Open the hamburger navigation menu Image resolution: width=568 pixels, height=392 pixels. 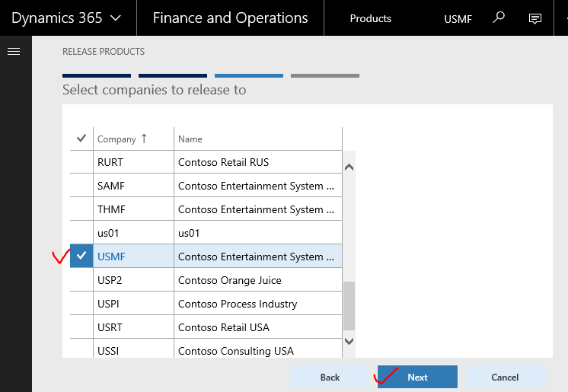pos(14,52)
